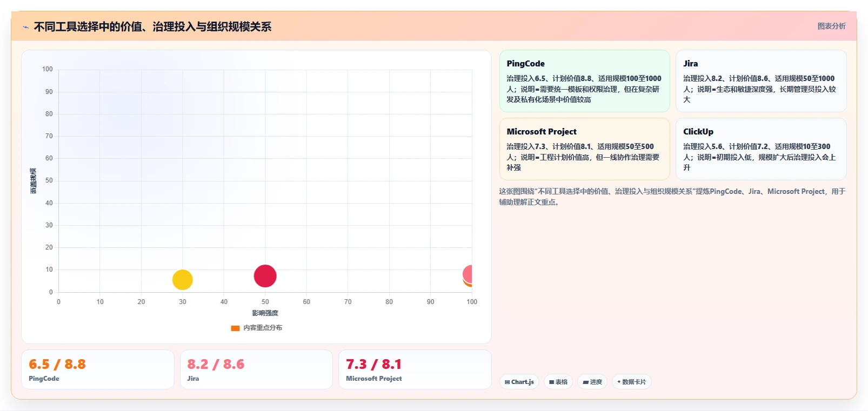Open the PingCode info card
868x411 pixels.
[x=584, y=81]
